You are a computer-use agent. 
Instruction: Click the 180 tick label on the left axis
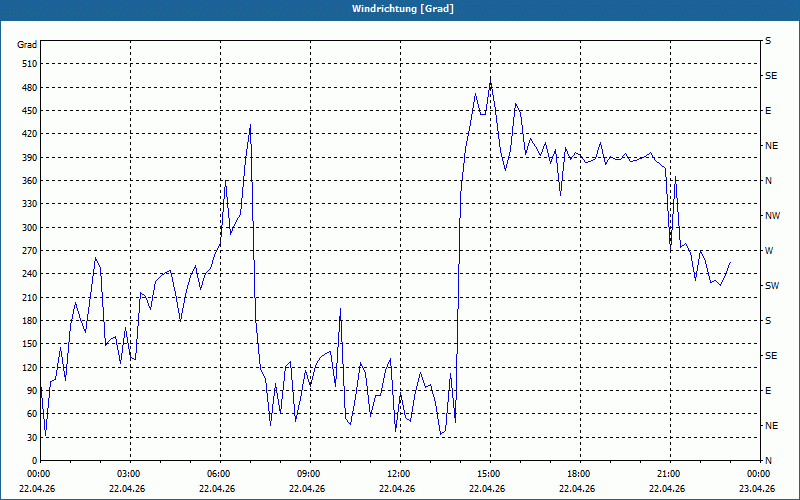[30, 321]
